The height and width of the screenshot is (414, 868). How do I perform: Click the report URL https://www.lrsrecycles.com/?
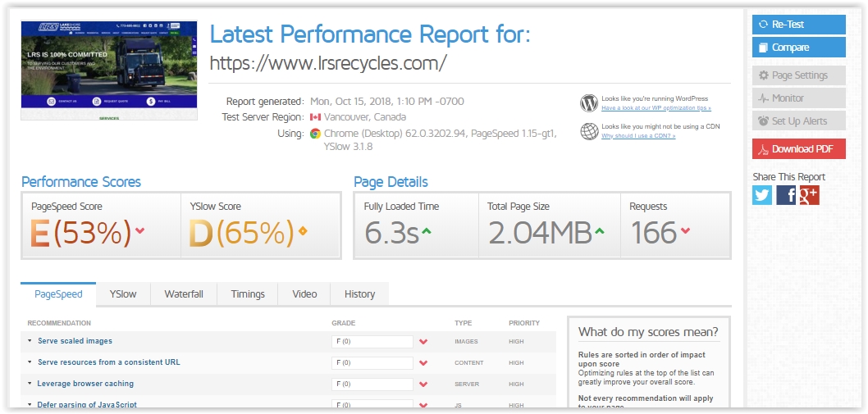point(327,62)
